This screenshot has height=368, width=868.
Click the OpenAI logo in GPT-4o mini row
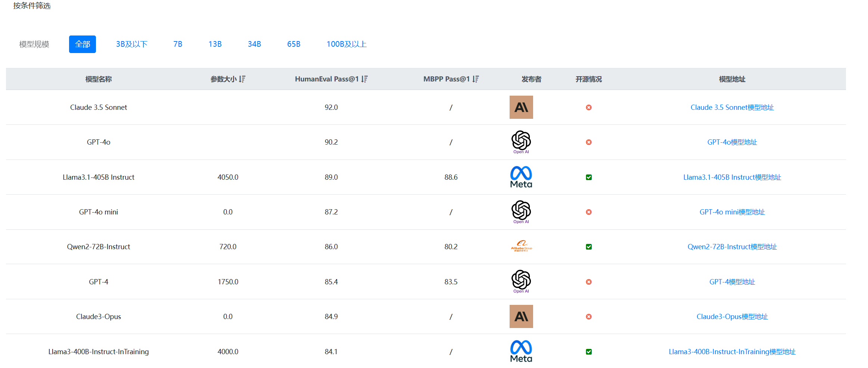tap(521, 212)
